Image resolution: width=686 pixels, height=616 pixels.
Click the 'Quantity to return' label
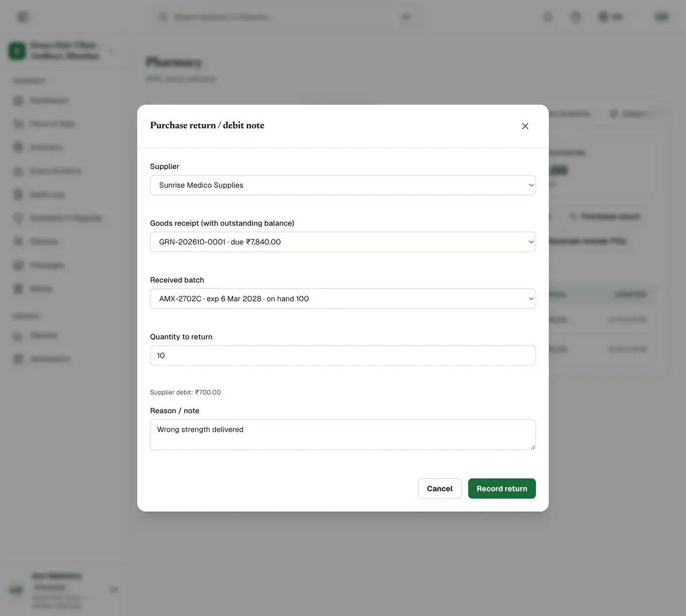181,337
